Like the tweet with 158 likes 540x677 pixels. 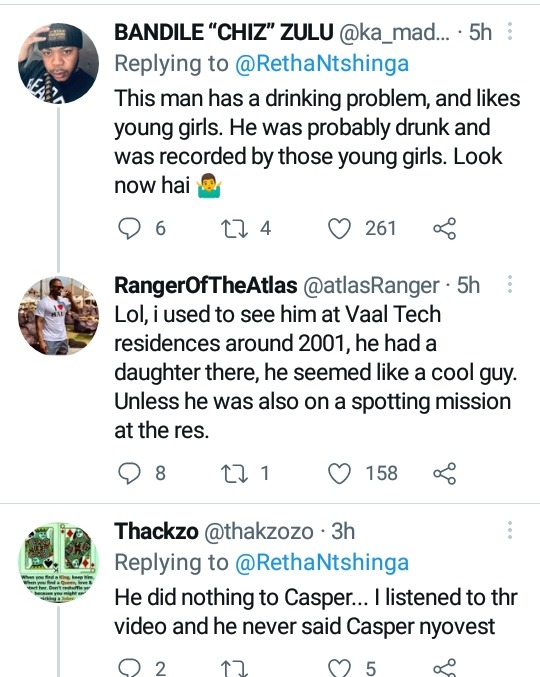point(339,474)
